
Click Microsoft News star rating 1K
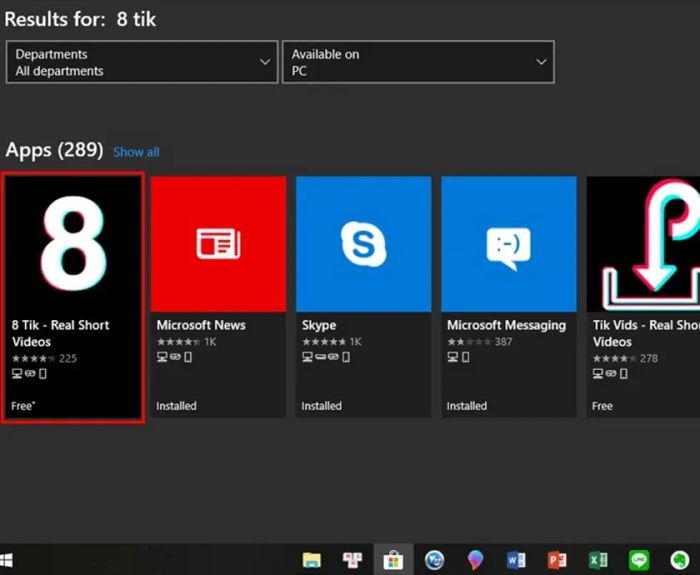pyautogui.click(x=187, y=342)
